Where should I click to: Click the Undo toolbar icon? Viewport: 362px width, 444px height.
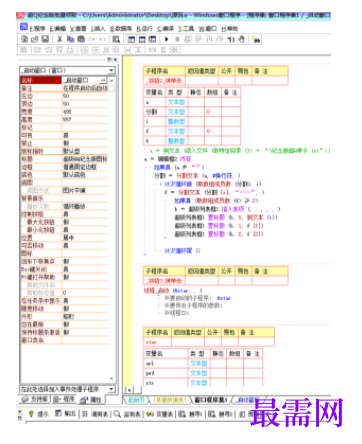point(92,39)
